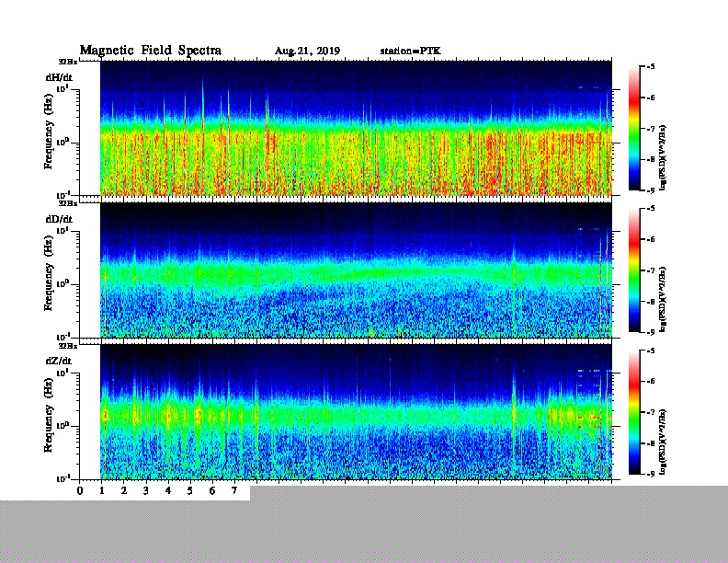Click hour tick label "3" on time axis

(x=146, y=491)
